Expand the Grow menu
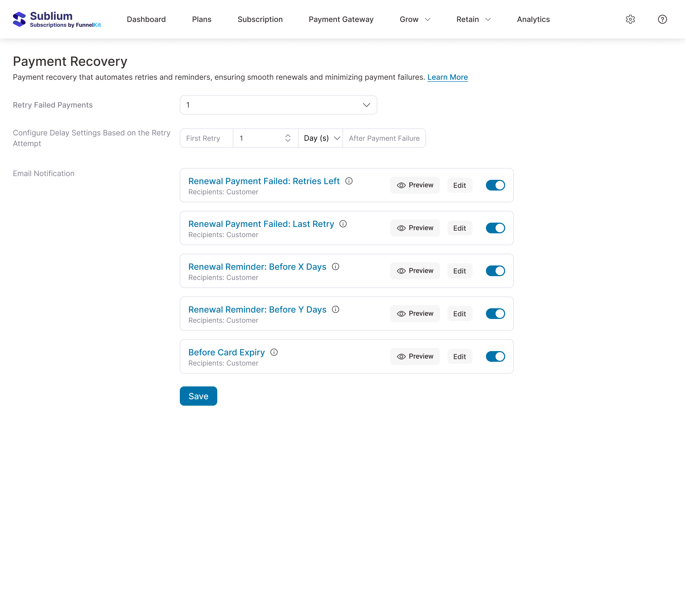The width and height of the screenshot is (685, 616). pyautogui.click(x=414, y=19)
